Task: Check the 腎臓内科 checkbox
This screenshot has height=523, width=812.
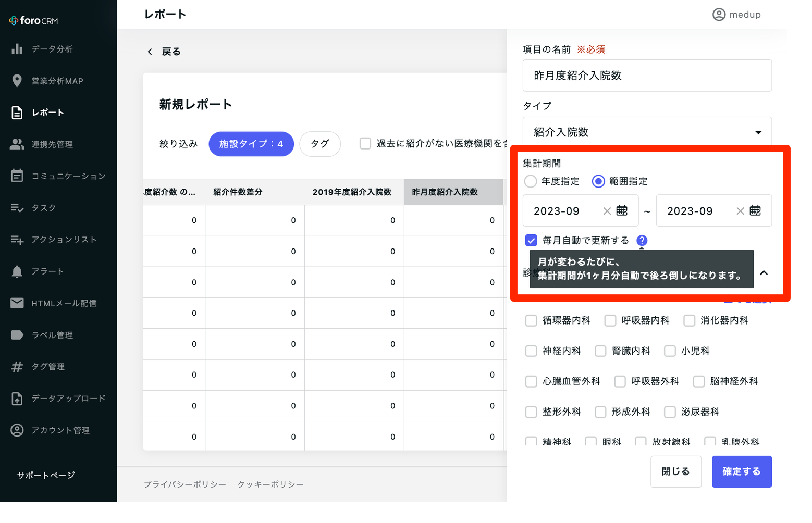Action: tap(600, 351)
